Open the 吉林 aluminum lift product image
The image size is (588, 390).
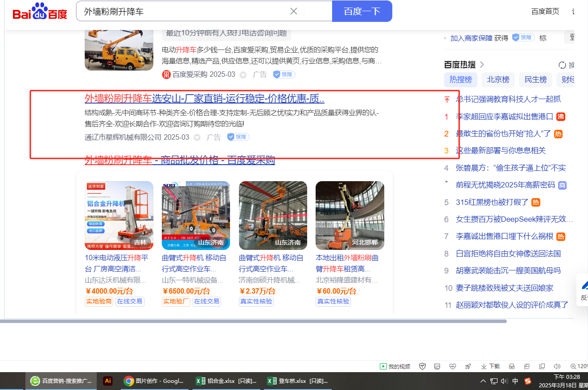pos(119,216)
